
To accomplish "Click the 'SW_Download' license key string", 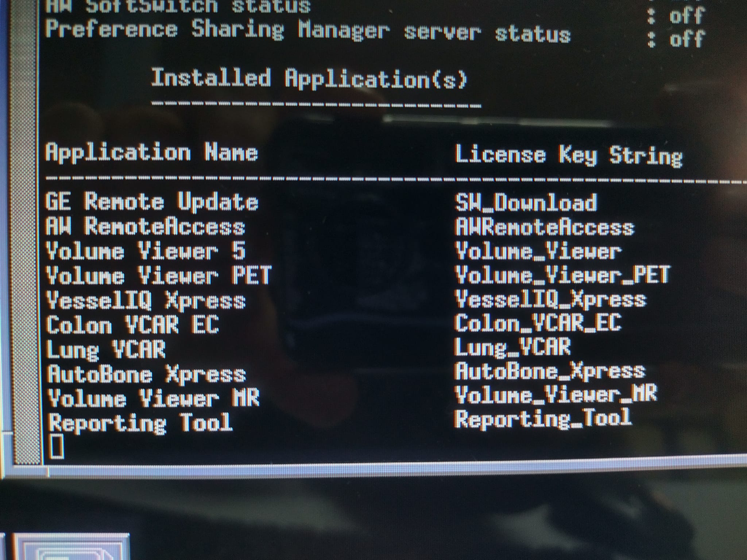I will pos(526,202).
